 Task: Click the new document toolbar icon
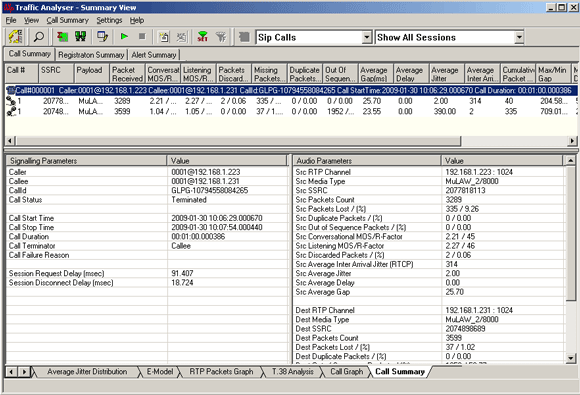click(x=163, y=37)
